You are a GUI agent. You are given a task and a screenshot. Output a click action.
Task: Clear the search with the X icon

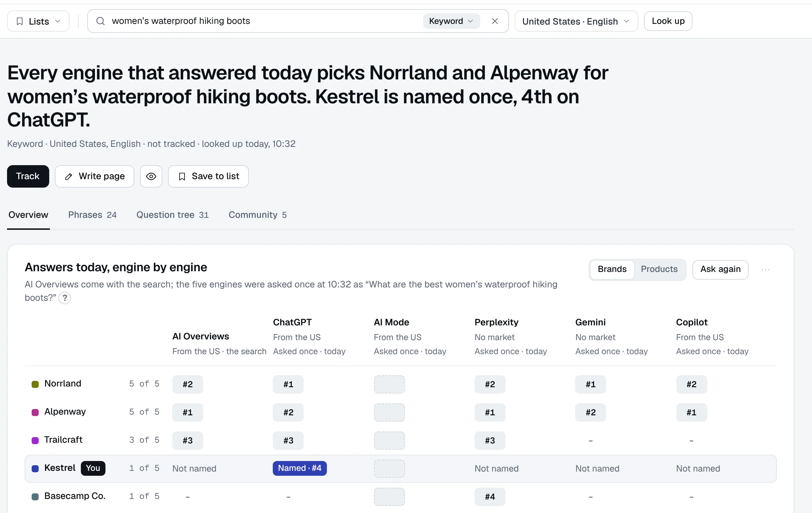(495, 21)
